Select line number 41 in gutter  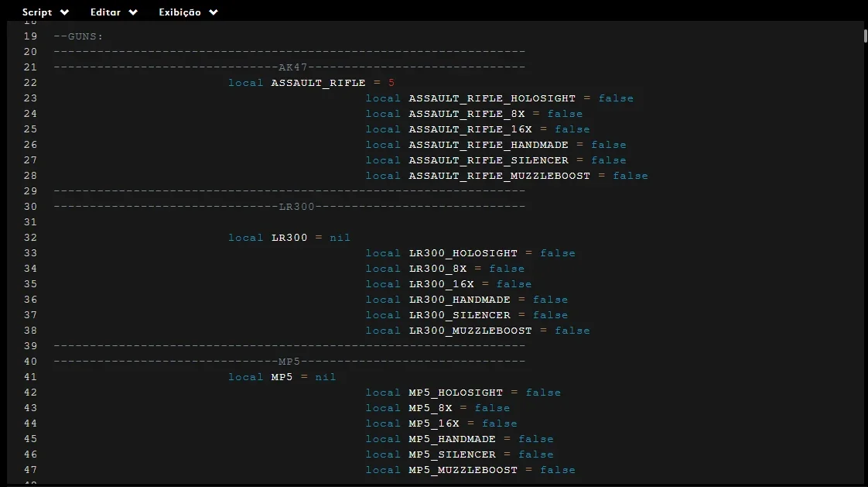pyautogui.click(x=30, y=377)
